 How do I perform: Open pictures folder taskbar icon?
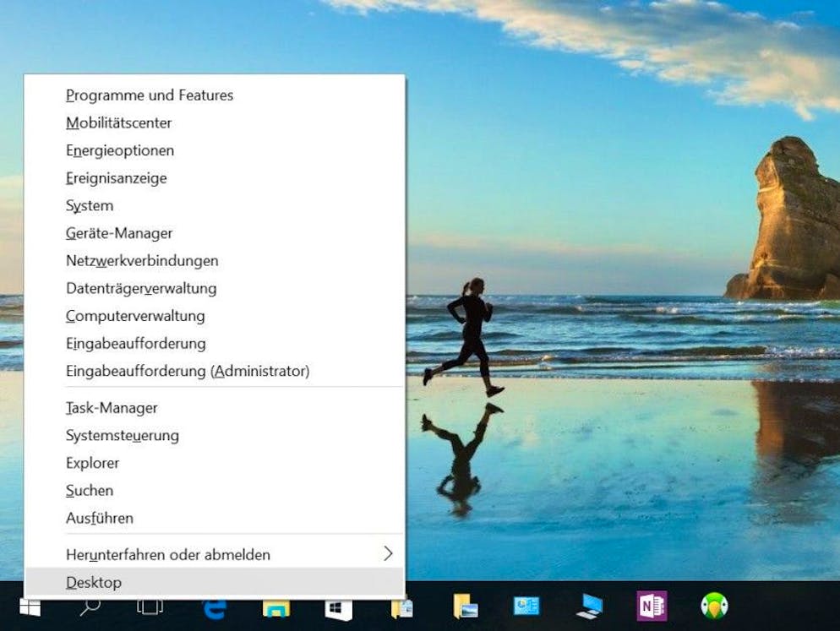click(465, 607)
